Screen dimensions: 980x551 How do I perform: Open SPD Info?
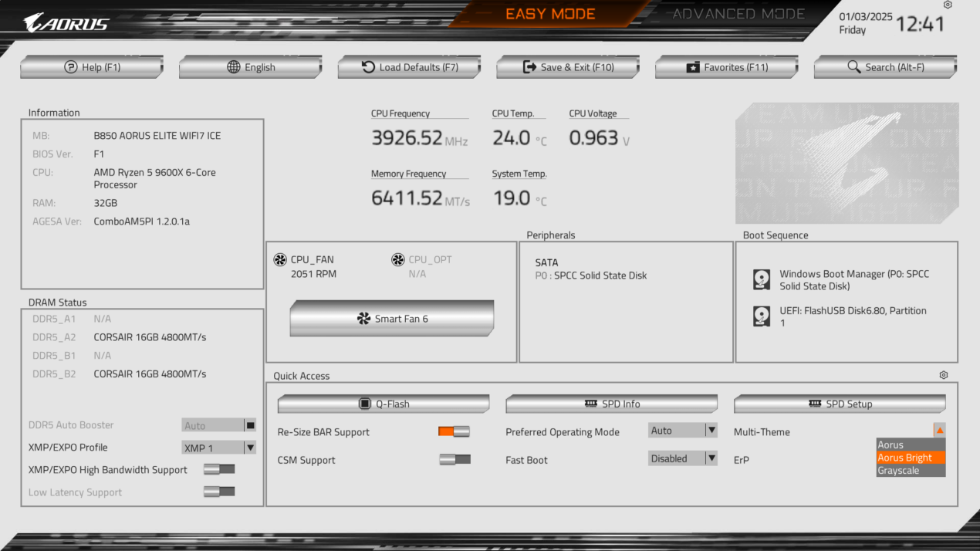[611, 403]
